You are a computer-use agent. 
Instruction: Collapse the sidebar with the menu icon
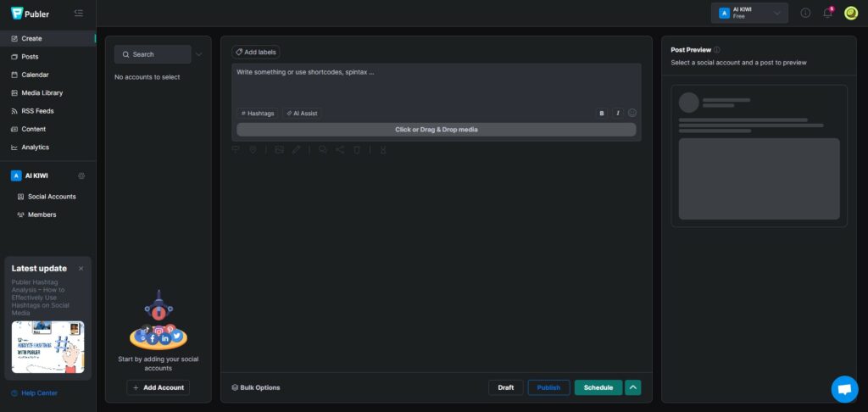point(79,13)
